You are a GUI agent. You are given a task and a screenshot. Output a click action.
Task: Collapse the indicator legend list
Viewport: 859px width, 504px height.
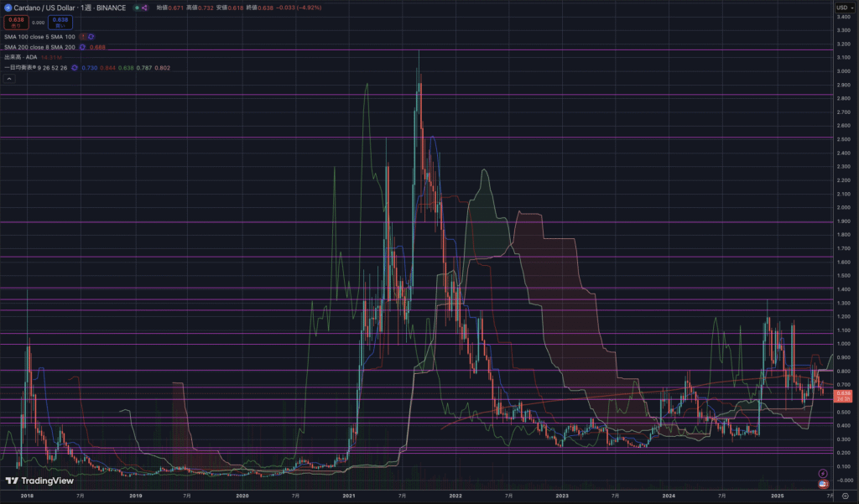pos(9,78)
